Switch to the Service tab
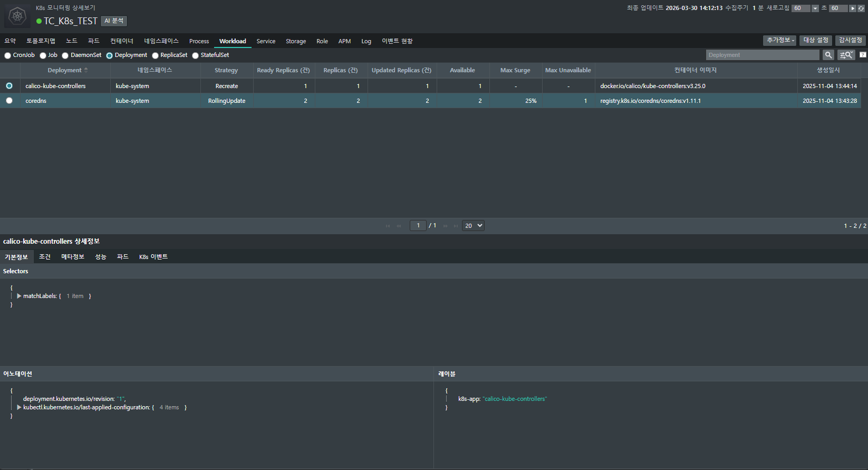This screenshot has width=868, height=470. [x=266, y=41]
